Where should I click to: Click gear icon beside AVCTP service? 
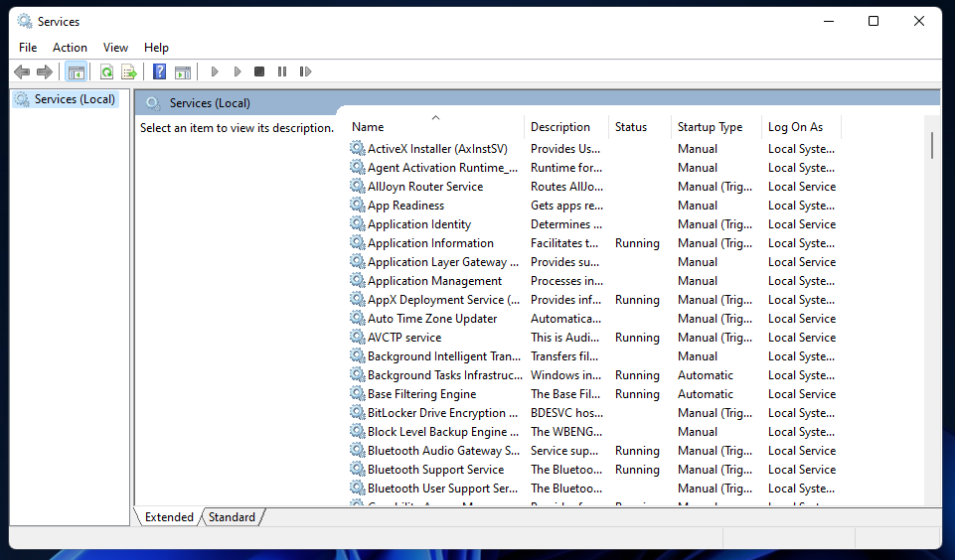(x=358, y=337)
